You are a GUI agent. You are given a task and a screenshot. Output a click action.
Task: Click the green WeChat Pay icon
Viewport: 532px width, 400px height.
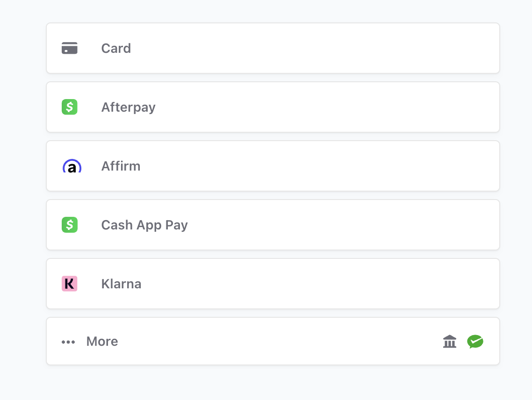point(475,341)
